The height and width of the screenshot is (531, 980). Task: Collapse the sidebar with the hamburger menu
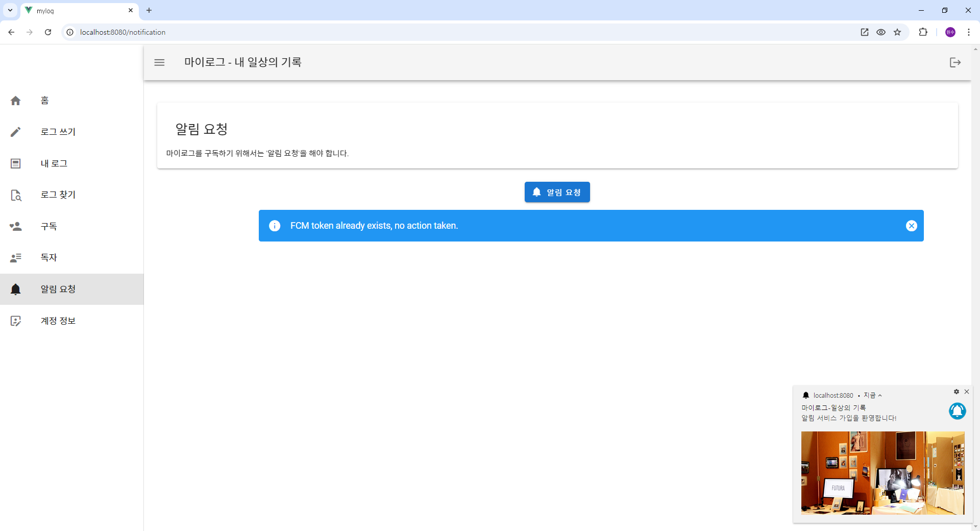point(159,62)
